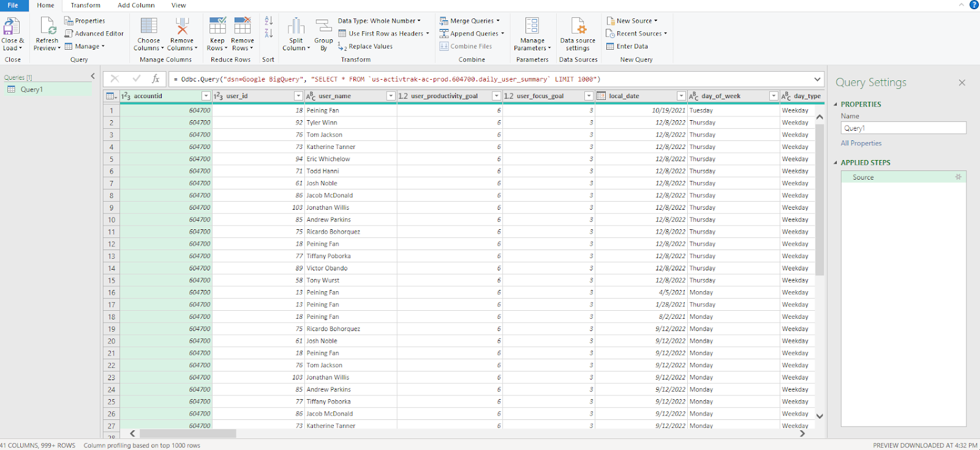The width and height of the screenshot is (980, 450).
Task: Switch to the Add Column tab
Action: point(136,6)
